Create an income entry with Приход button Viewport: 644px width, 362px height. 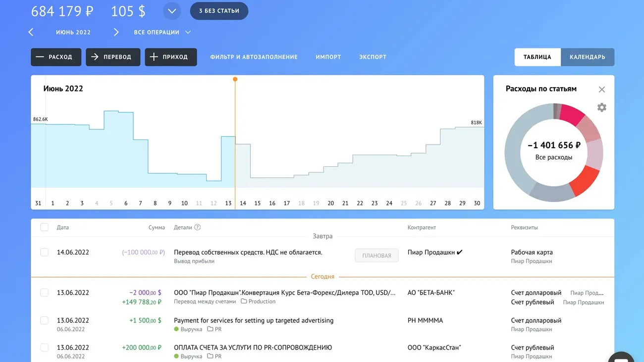pos(170,57)
